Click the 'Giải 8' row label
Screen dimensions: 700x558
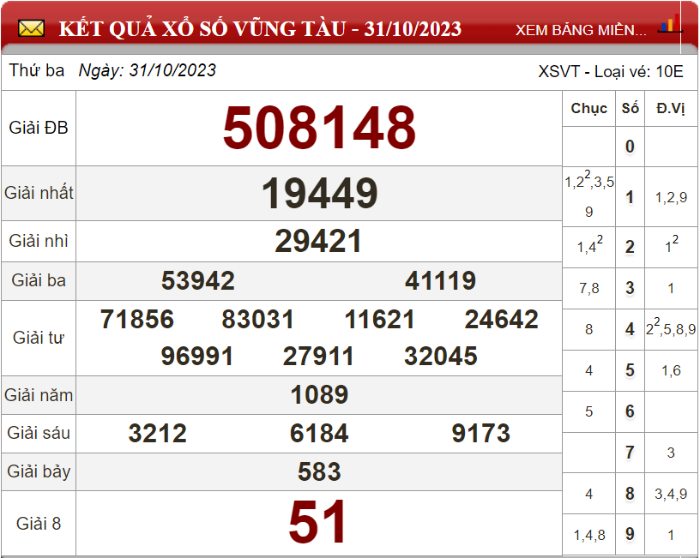click(38, 524)
